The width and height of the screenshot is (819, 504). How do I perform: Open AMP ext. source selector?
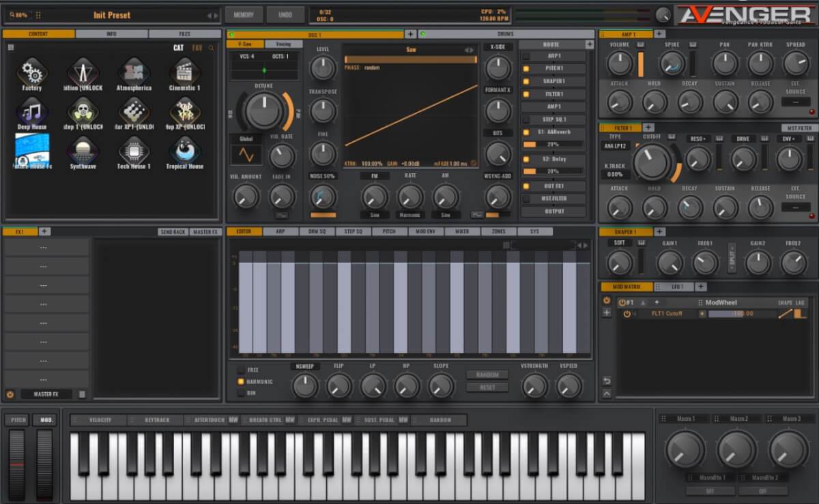coord(796,102)
